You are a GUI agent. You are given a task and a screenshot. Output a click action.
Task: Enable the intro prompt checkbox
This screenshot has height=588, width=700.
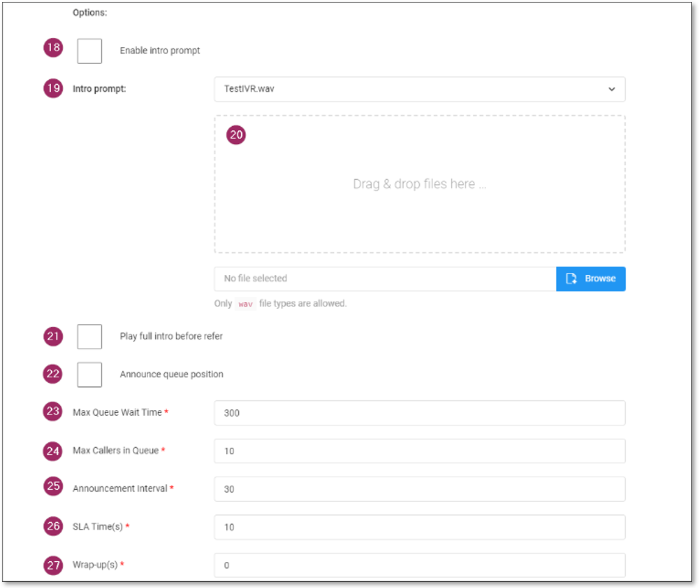point(90,51)
